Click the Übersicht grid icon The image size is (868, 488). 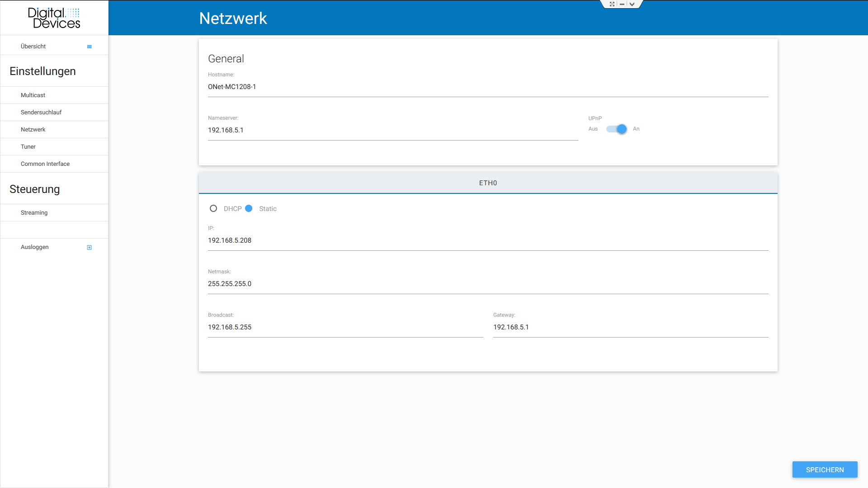89,47
